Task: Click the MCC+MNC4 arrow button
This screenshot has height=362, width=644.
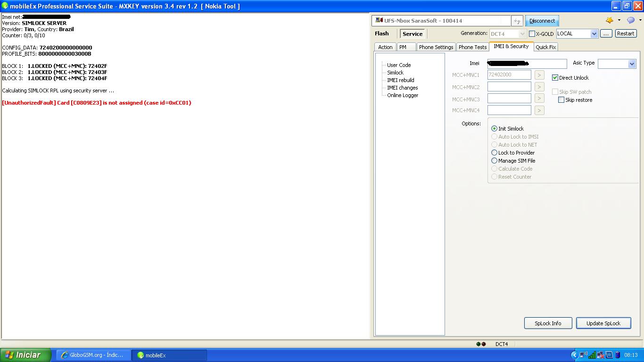Action: 539,110
